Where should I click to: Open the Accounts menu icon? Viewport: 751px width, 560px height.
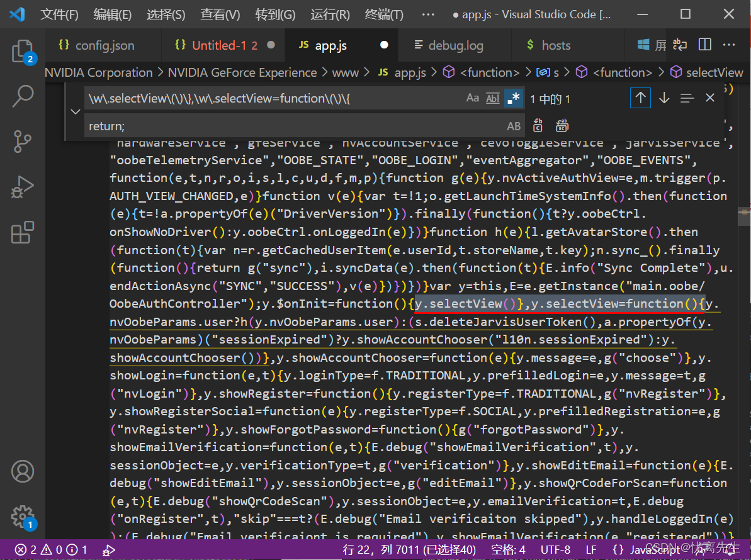point(23,471)
